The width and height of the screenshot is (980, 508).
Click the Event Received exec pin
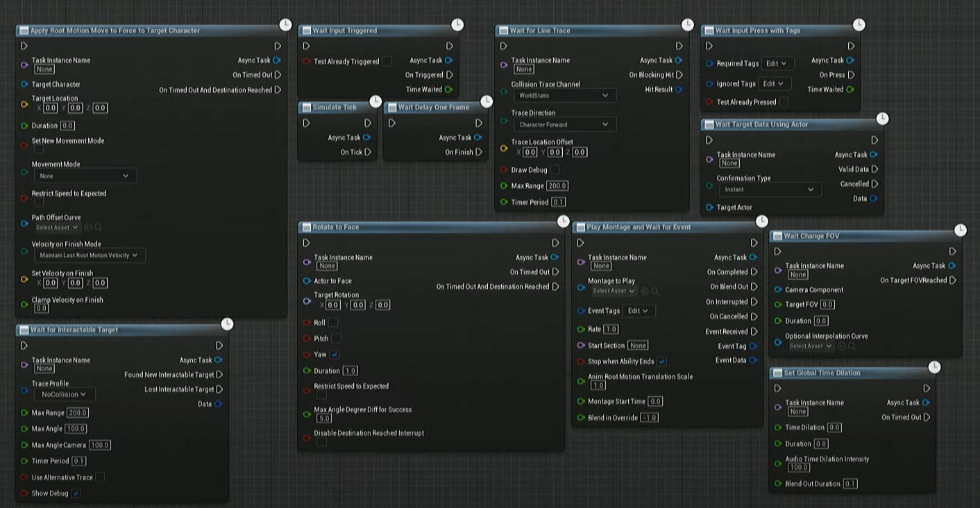click(754, 332)
